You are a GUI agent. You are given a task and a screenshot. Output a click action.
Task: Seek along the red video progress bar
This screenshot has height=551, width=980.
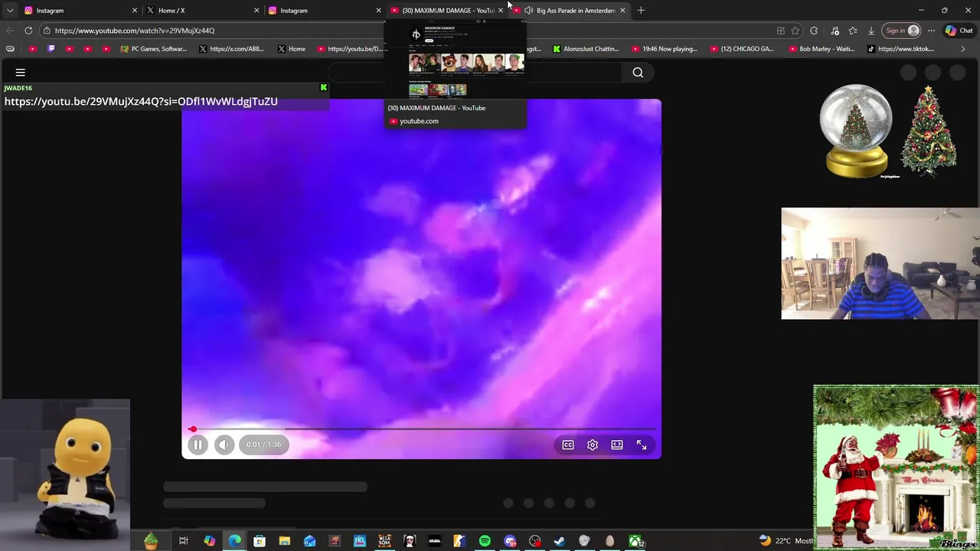click(x=421, y=429)
